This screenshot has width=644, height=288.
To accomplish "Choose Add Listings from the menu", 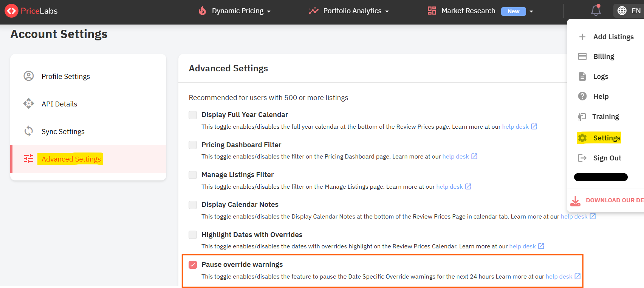I will click(x=606, y=37).
